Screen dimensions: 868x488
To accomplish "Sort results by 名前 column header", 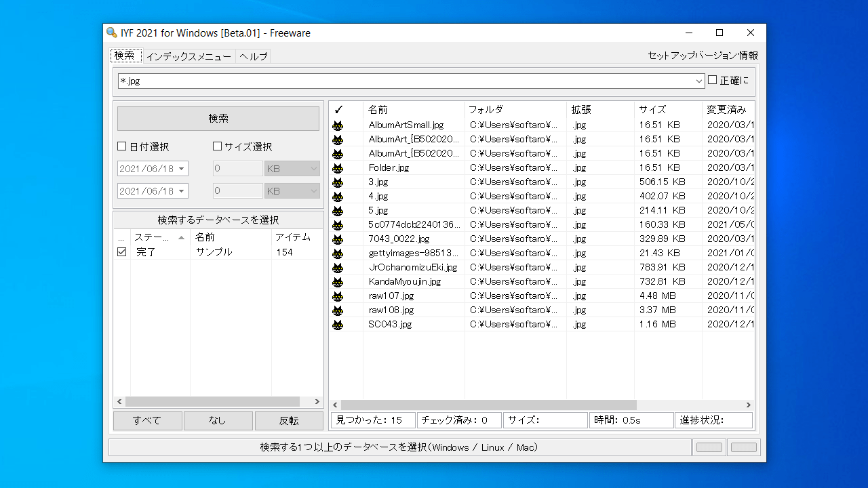I will tap(414, 109).
